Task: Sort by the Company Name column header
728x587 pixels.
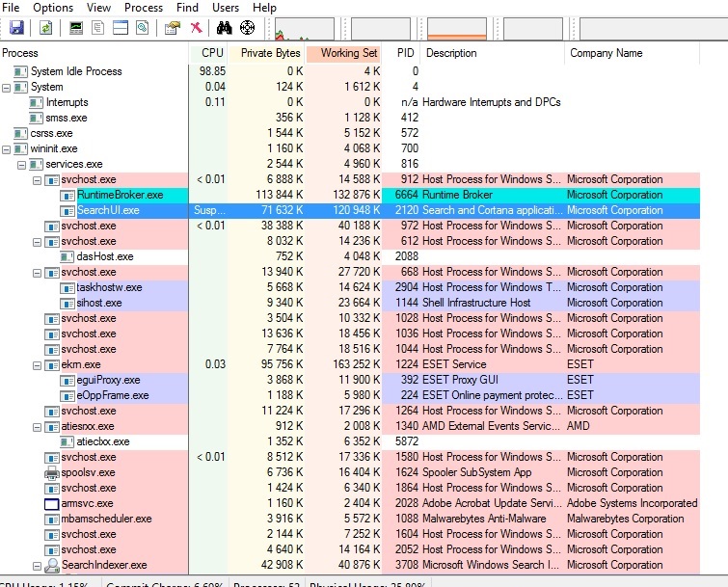Action: pos(606,53)
